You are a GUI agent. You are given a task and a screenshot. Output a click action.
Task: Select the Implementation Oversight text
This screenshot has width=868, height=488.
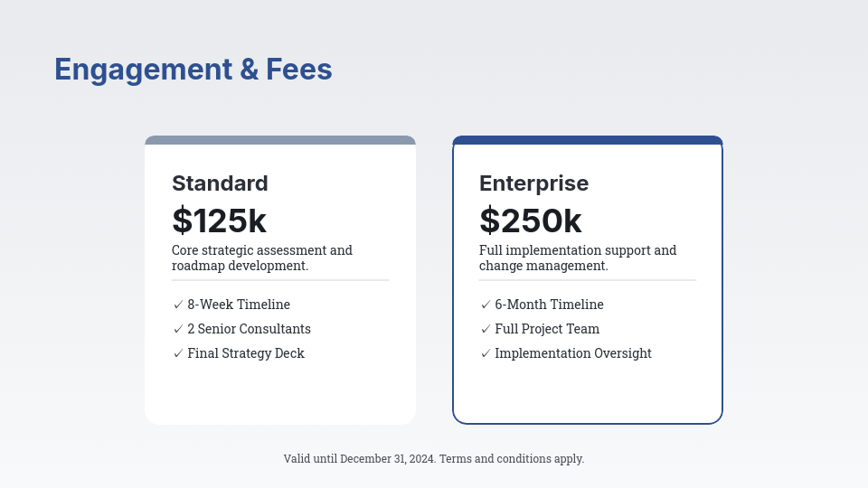pos(573,354)
